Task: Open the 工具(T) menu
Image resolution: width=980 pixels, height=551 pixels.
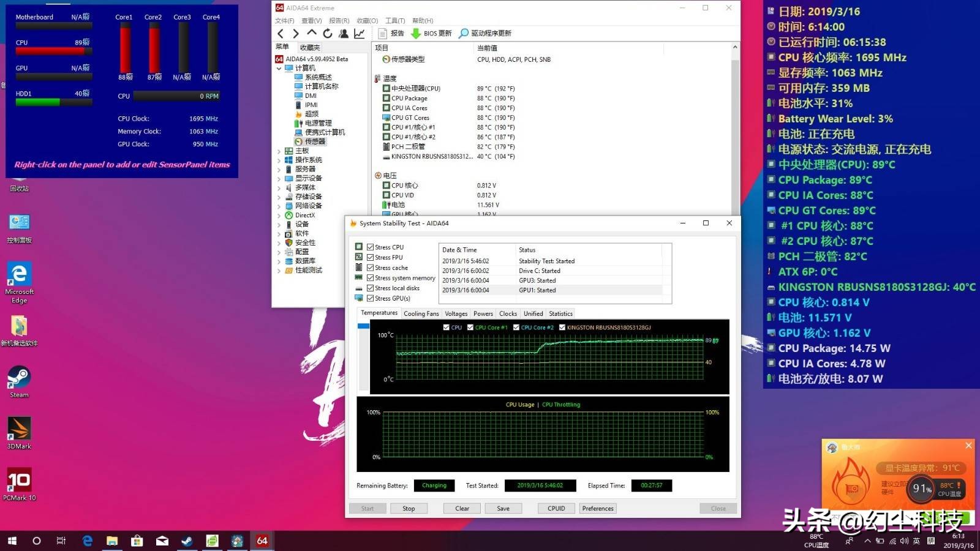Action: click(x=395, y=21)
